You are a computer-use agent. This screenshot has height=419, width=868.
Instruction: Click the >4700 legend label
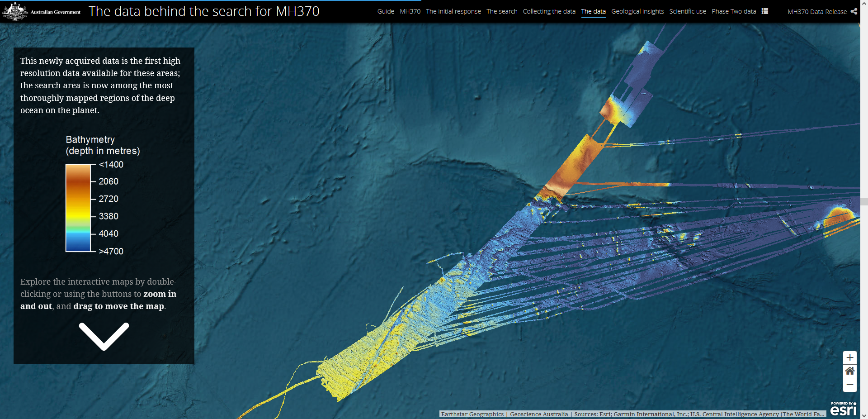(111, 251)
